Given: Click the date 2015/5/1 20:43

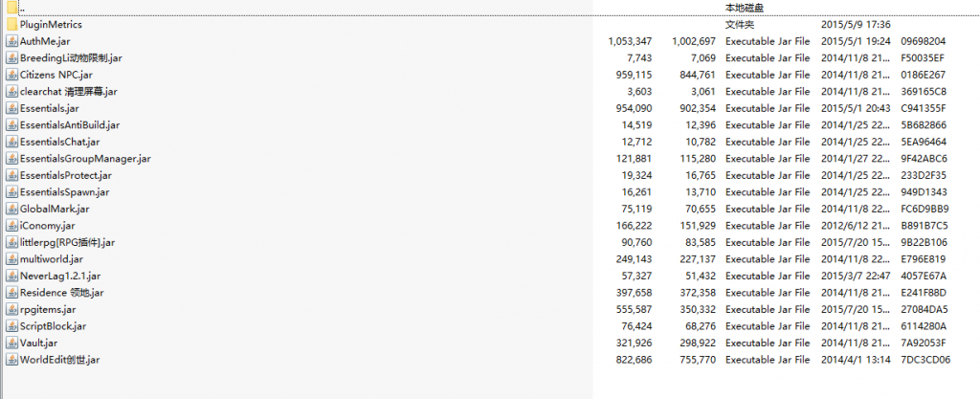Looking at the screenshot, I should click(856, 108).
